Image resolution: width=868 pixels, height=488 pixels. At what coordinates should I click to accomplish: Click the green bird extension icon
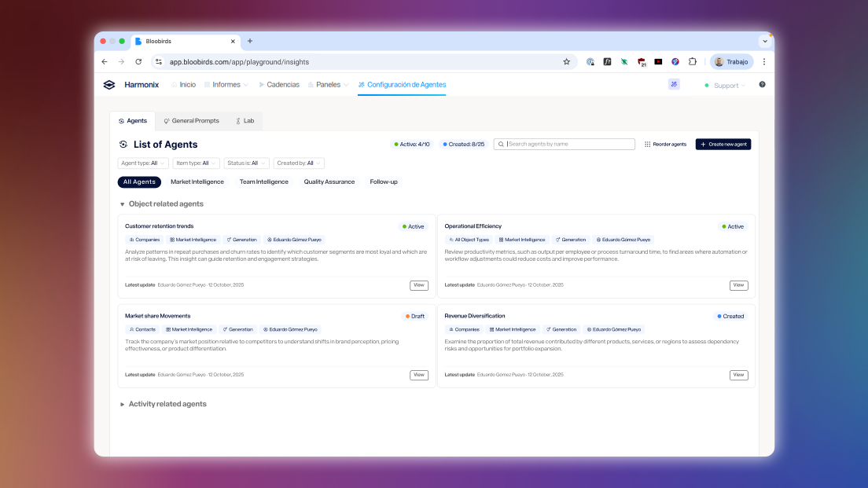click(x=624, y=62)
